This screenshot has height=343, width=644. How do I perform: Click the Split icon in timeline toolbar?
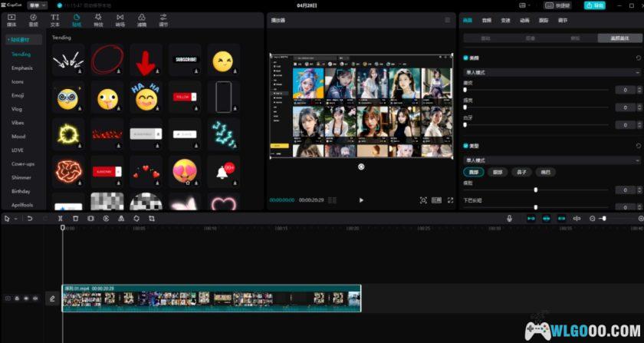pyautogui.click(x=61, y=219)
